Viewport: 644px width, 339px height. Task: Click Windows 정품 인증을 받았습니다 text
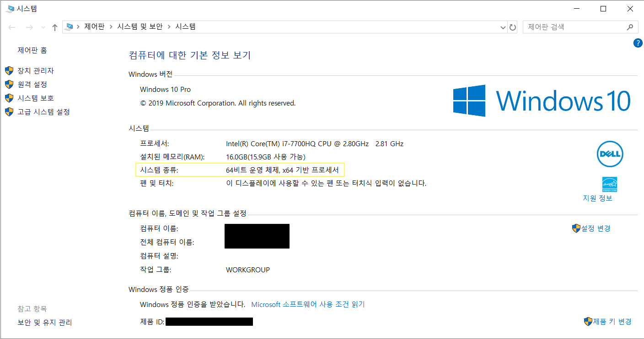[193, 304]
